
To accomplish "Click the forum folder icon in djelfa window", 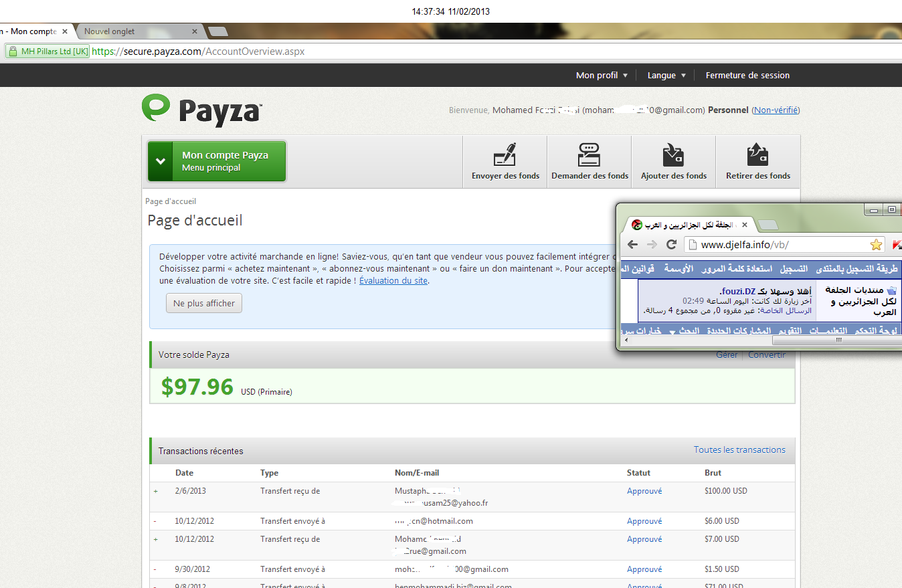I will pyautogui.click(x=891, y=290).
